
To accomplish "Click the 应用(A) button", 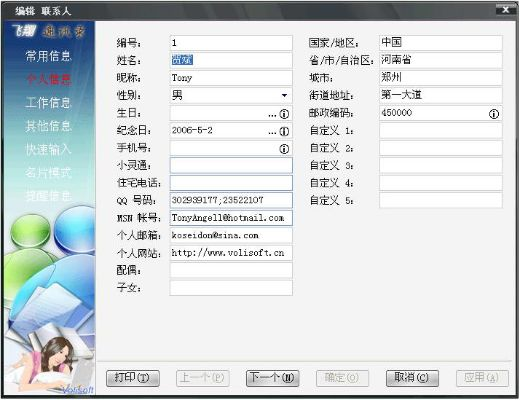I will tap(482, 378).
